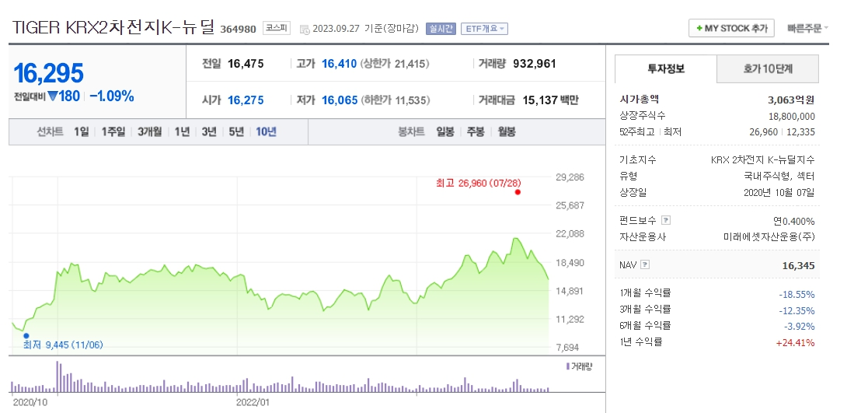Click the blue 최저 9,445 marker dot

[26, 336]
